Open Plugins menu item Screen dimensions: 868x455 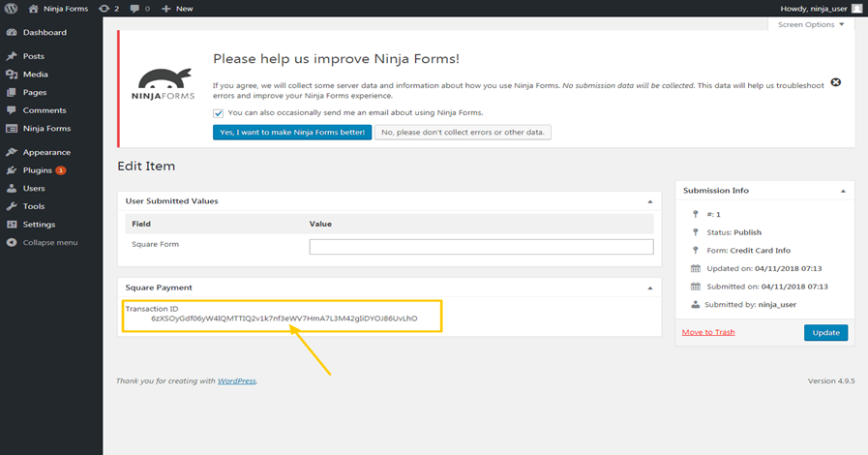point(37,170)
